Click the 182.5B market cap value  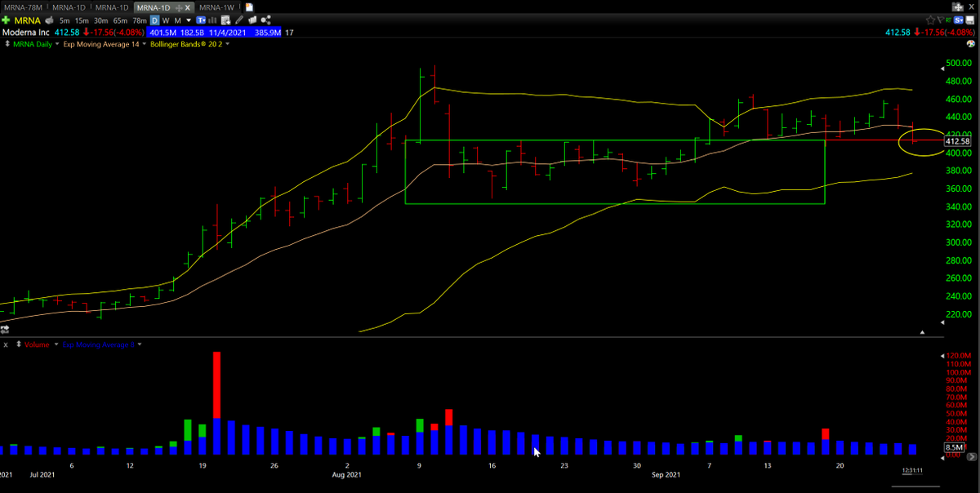coord(192,33)
